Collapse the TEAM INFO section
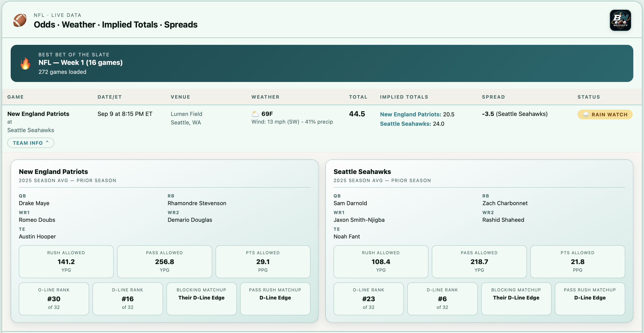The height and width of the screenshot is (333, 644). point(31,143)
